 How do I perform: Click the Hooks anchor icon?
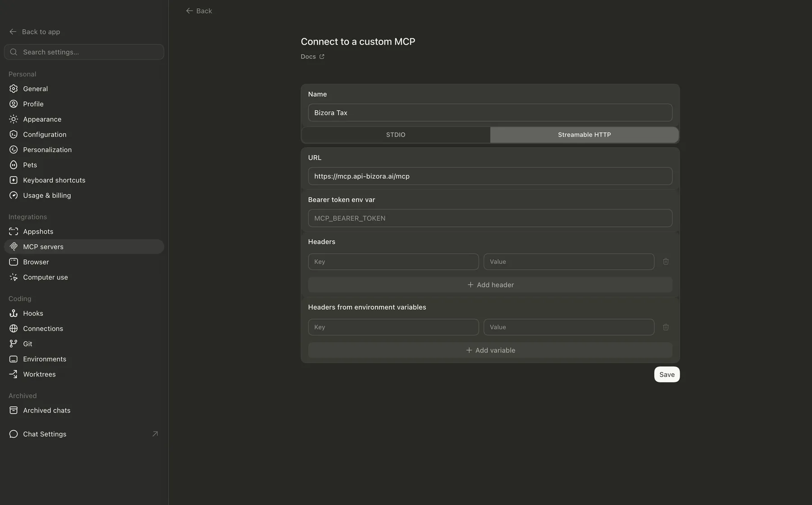pos(14,313)
